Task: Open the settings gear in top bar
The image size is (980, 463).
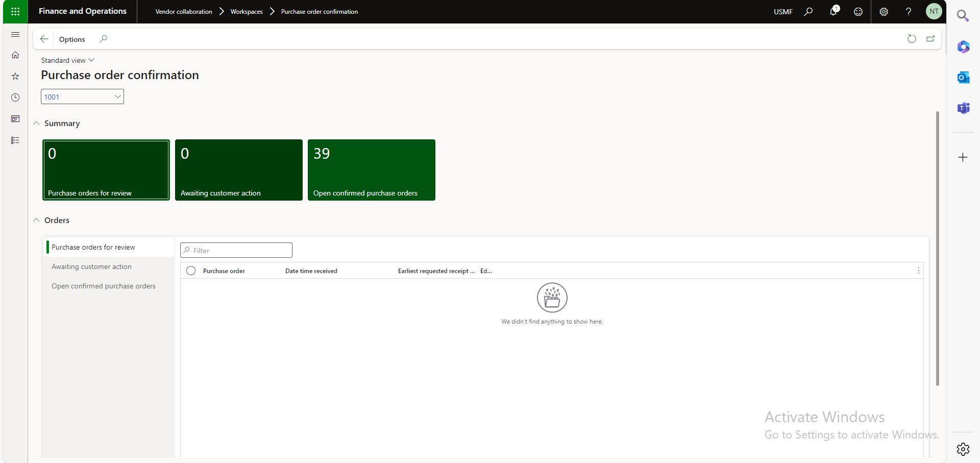Action: click(x=884, y=12)
